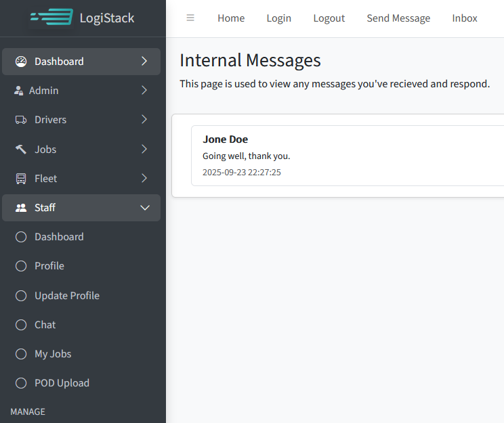
Task: Select the circle beside Staff Profile
Action: click(x=21, y=266)
